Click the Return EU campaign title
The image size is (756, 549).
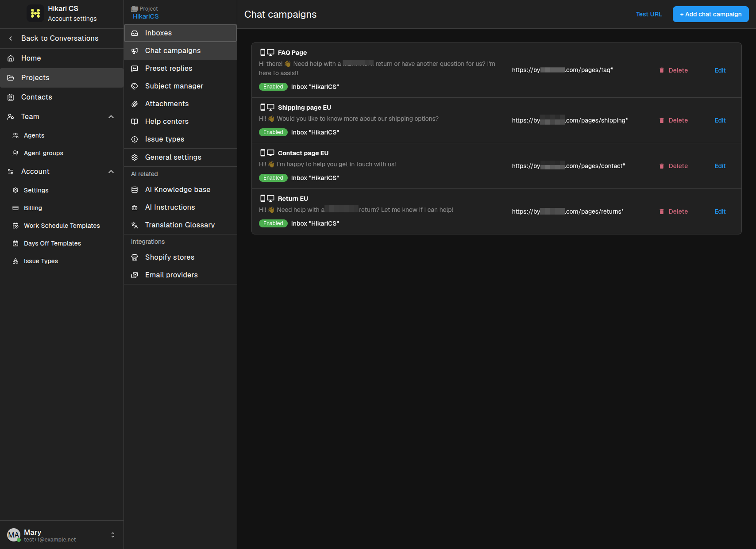pos(293,199)
